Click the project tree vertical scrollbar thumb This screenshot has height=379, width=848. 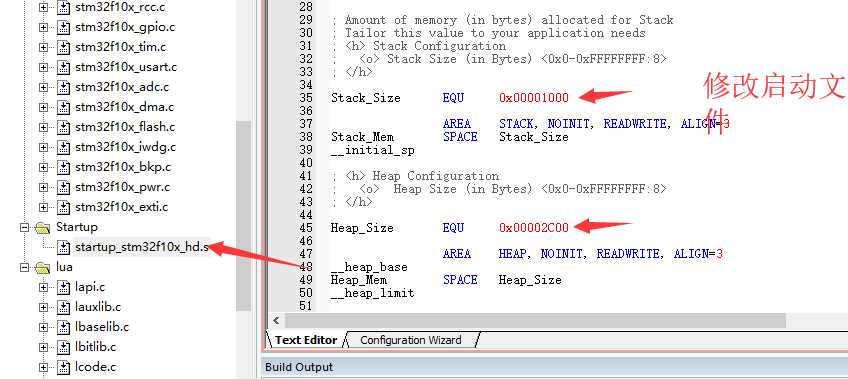coord(243,216)
